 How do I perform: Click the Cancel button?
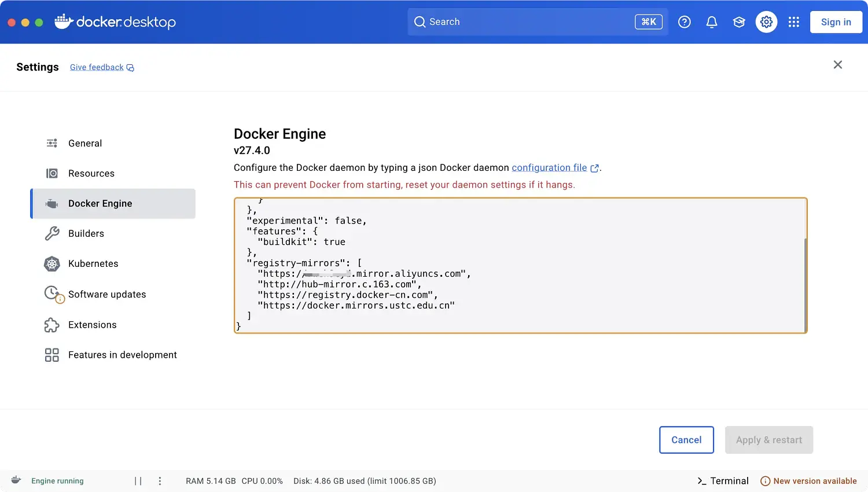686,440
